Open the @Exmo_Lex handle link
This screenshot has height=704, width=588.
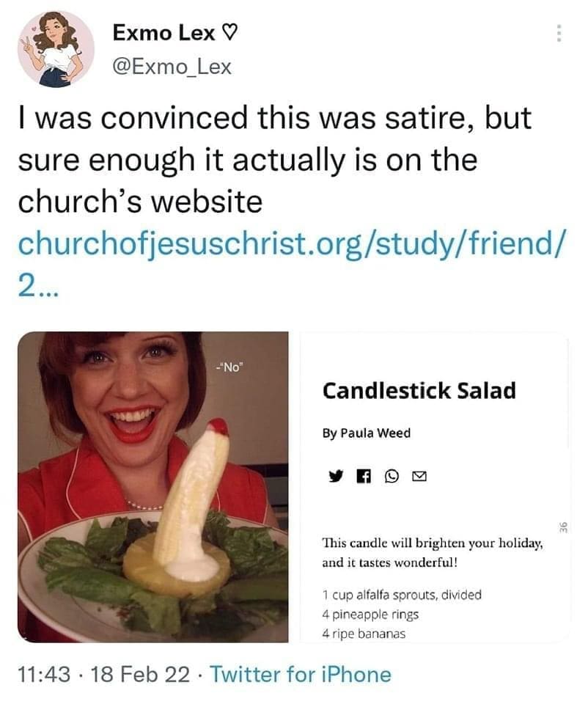point(172,67)
